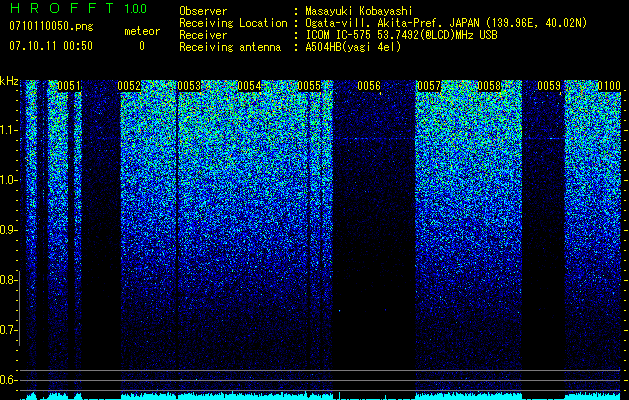Click the 0.8 kHz axis label
629x400 pixels.
[x=8, y=280]
